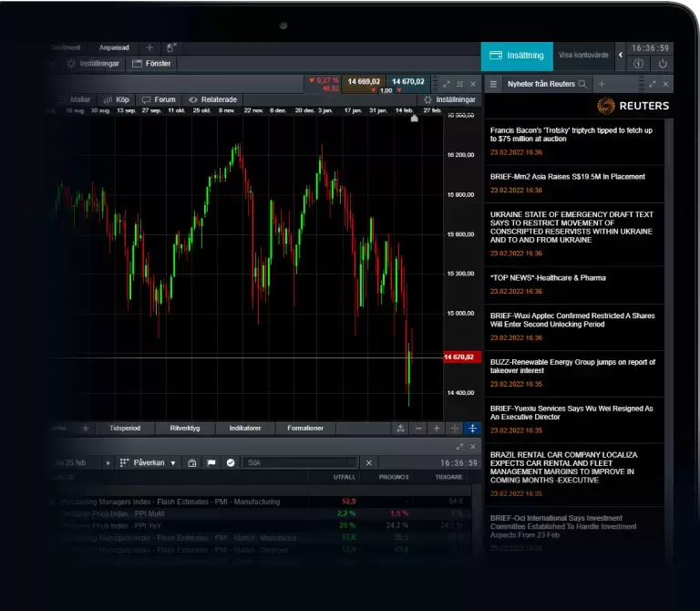Toggle the Relaterade eye button
Image resolution: width=700 pixels, height=611 pixels.
[x=213, y=99]
